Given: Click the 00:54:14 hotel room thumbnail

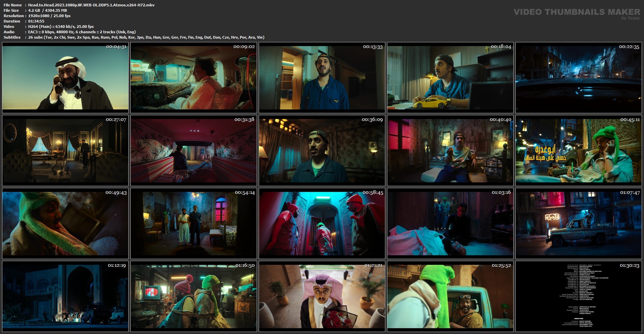Looking at the screenshot, I should (194, 223).
